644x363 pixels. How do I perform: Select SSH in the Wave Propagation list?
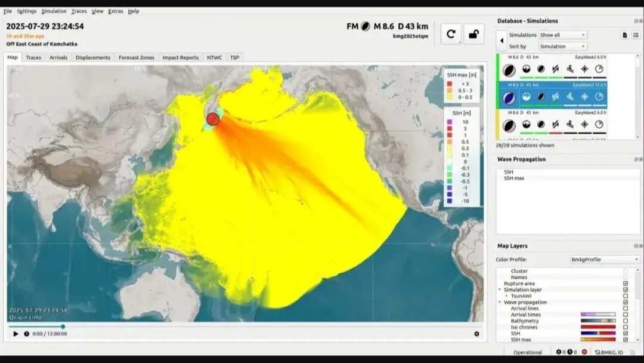click(x=509, y=172)
